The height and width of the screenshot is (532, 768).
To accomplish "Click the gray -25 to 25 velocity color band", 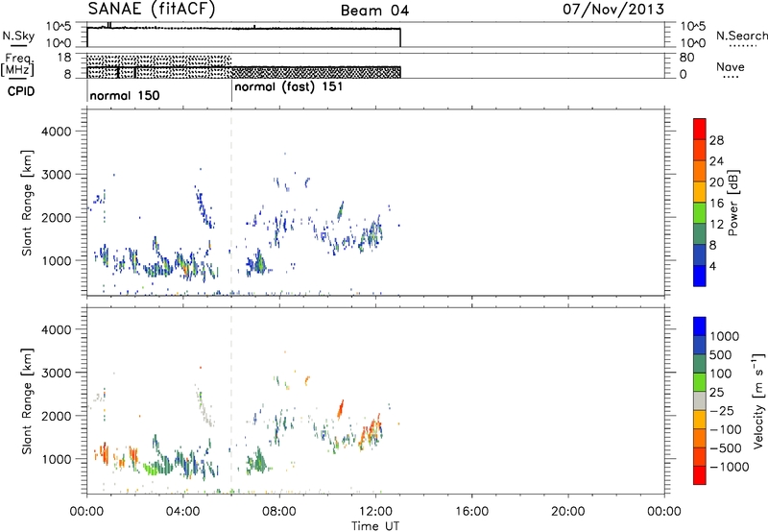I will coord(700,401).
